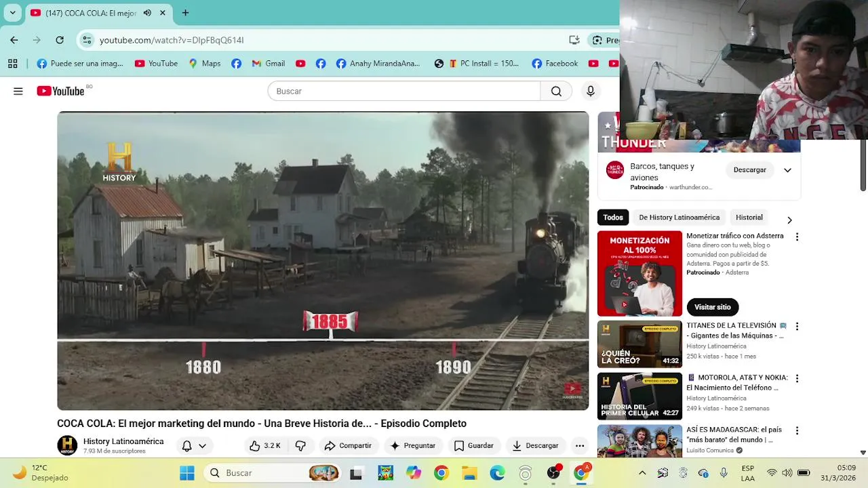Open War Thunder ad round logo
This screenshot has width=868, height=488.
[615, 169]
